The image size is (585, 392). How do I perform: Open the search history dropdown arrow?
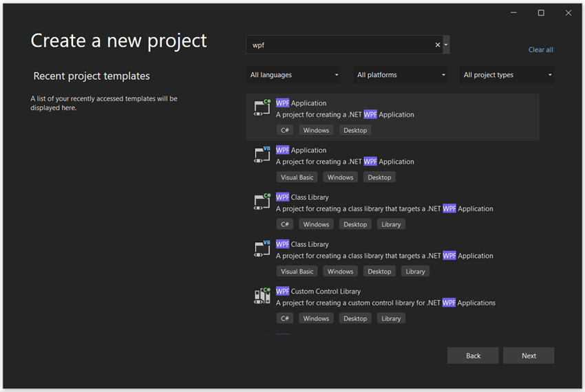point(446,45)
